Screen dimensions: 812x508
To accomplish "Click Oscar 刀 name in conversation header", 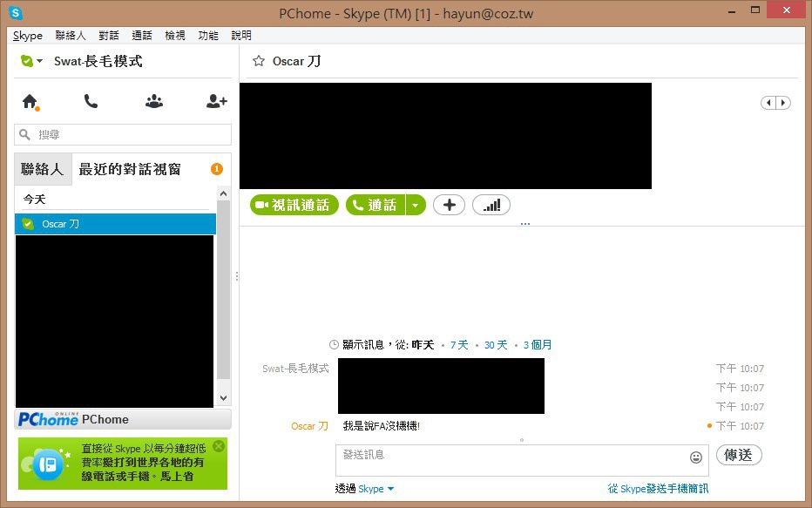I will coord(297,61).
